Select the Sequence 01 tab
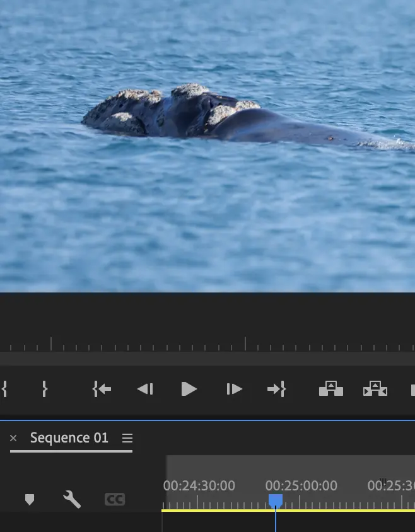The image size is (415, 532). pos(69,438)
